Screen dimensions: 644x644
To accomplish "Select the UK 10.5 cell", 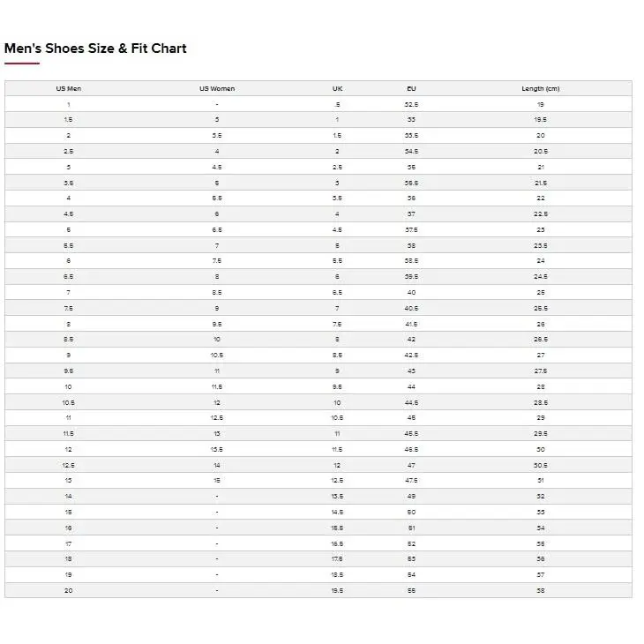I will point(337,417).
